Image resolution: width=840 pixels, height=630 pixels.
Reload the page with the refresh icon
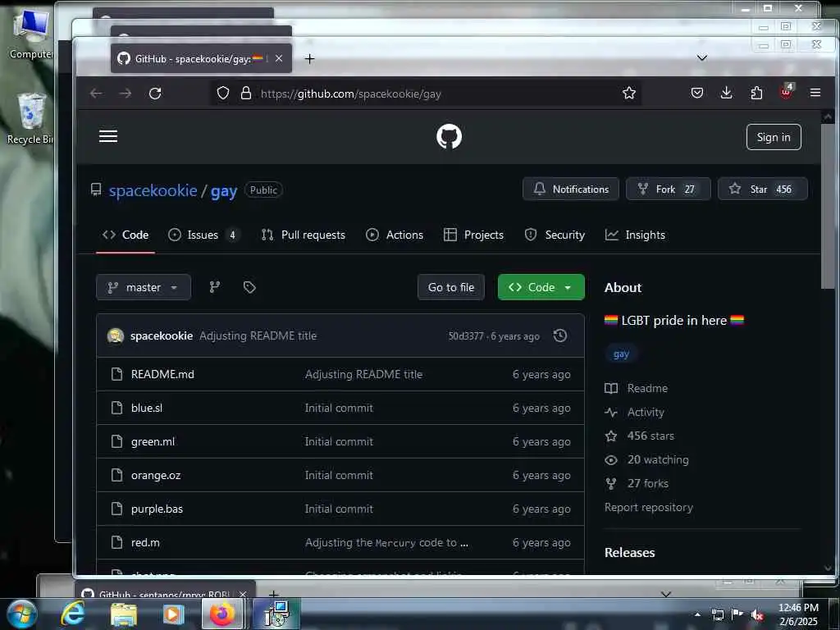click(x=155, y=94)
